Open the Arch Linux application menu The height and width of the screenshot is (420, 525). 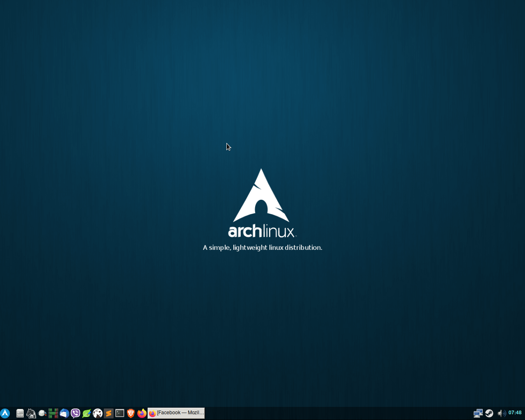pos(5,413)
